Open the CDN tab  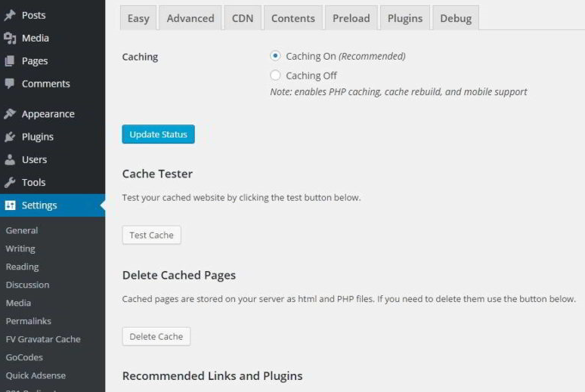pos(243,18)
